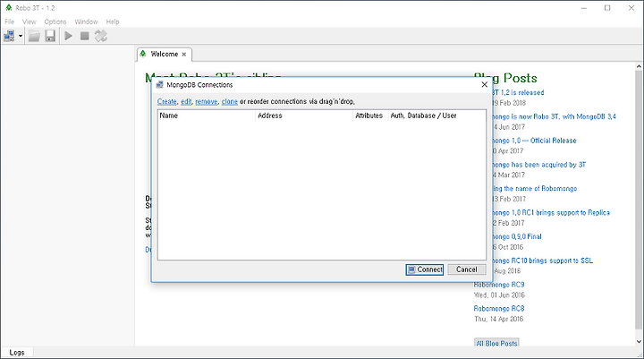Click the Attributes column header
Viewport: 644px width, 359px height.
pyautogui.click(x=370, y=115)
